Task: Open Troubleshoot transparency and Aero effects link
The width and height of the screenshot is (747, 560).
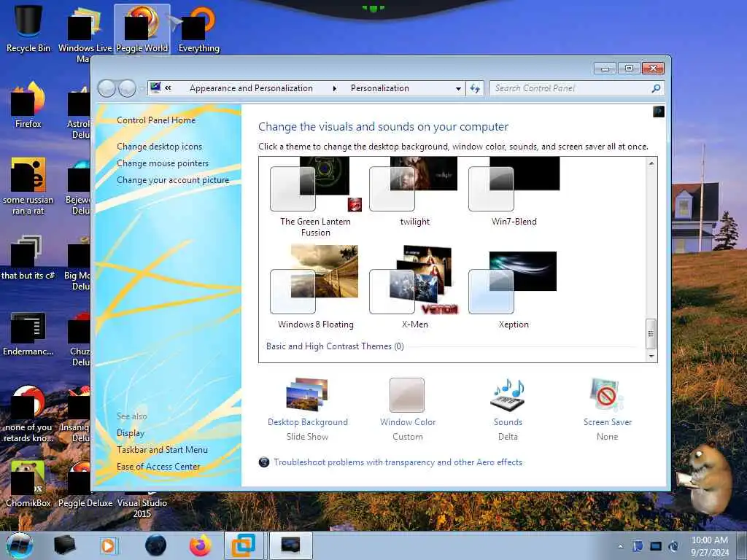Action: click(x=398, y=462)
